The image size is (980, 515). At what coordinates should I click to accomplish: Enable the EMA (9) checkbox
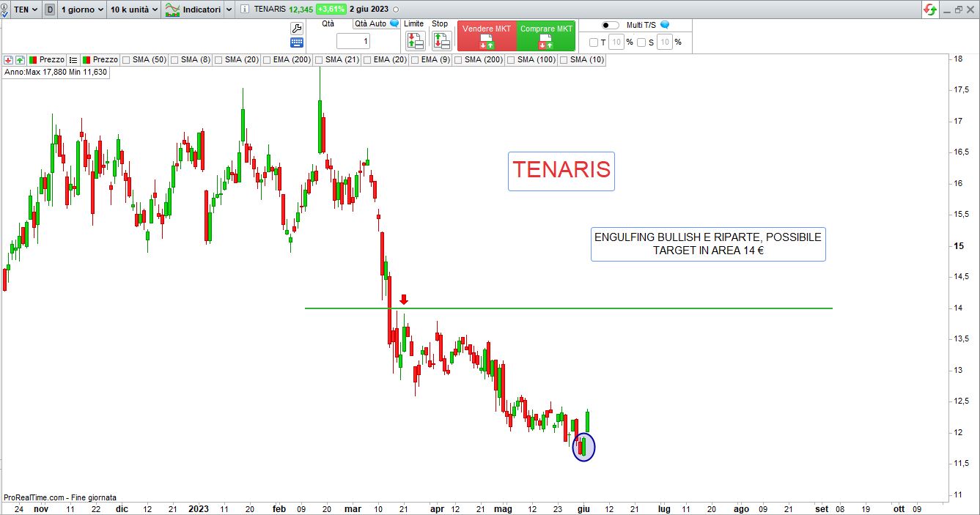(415, 60)
